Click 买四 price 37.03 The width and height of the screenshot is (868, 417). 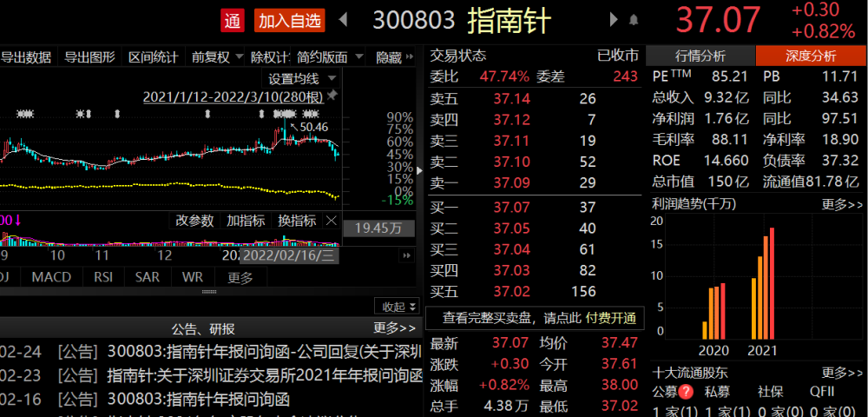512,270
